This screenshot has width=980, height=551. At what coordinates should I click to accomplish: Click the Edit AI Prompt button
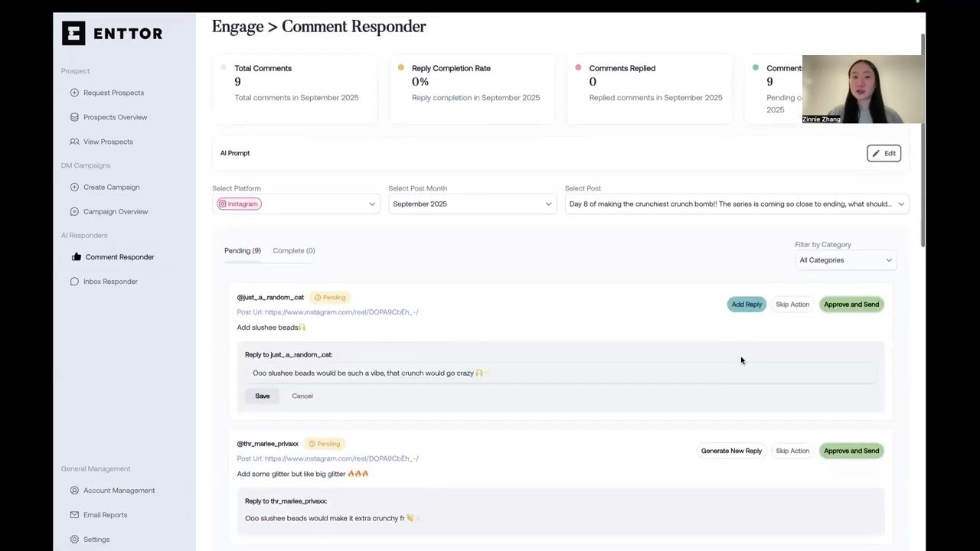(x=884, y=153)
